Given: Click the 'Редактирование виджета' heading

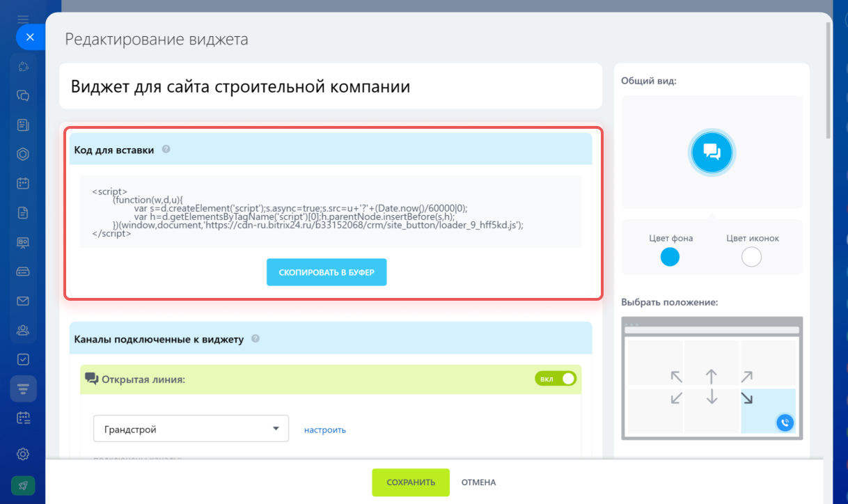Looking at the screenshot, I should 157,39.
